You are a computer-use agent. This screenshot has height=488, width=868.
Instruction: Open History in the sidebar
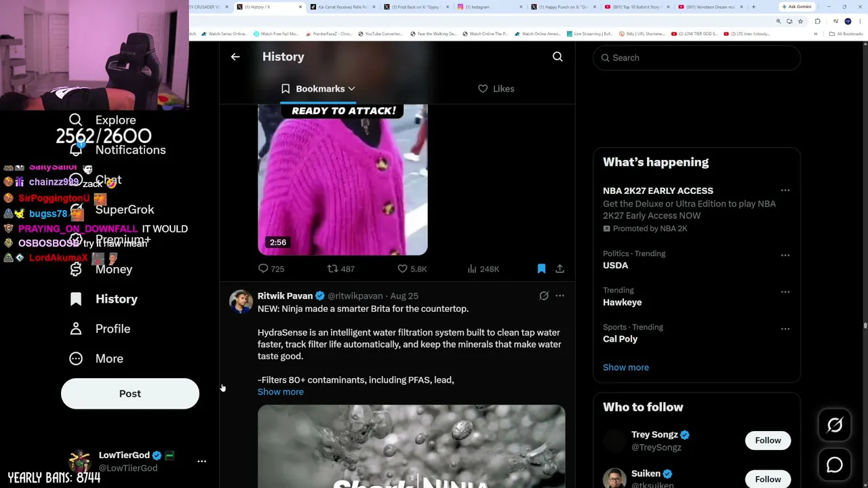click(x=104, y=299)
